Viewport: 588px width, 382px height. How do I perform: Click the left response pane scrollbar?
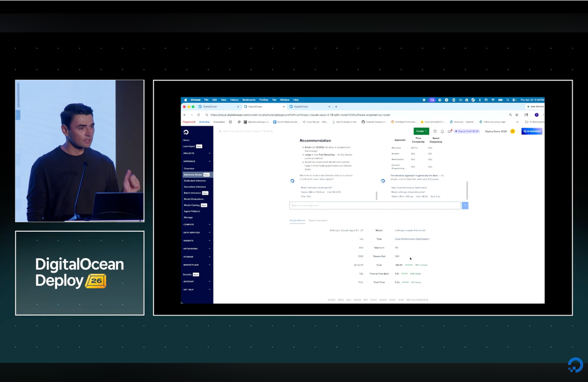pos(377,195)
